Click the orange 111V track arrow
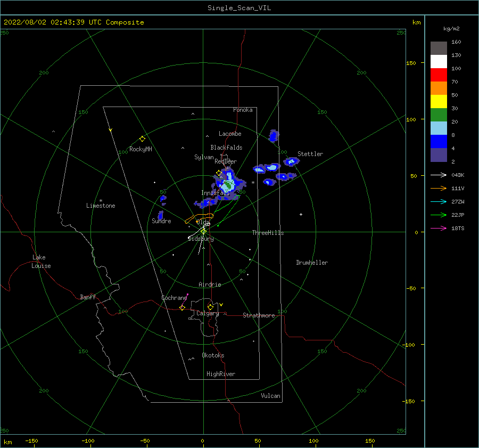This screenshot has width=479, height=448. tap(439, 189)
